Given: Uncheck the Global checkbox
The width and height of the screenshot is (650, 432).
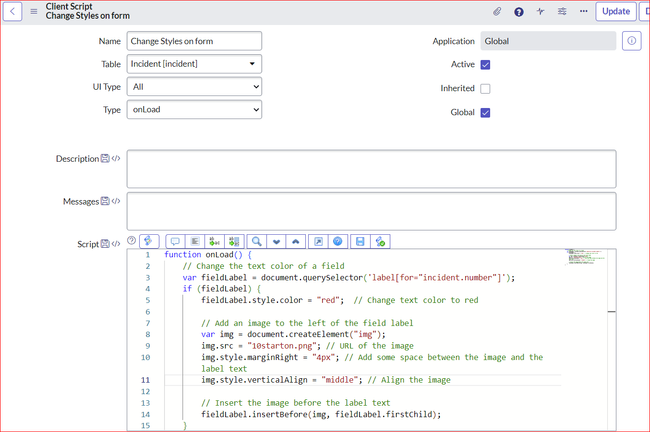Looking at the screenshot, I should pyautogui.click(x=485, y=113).
